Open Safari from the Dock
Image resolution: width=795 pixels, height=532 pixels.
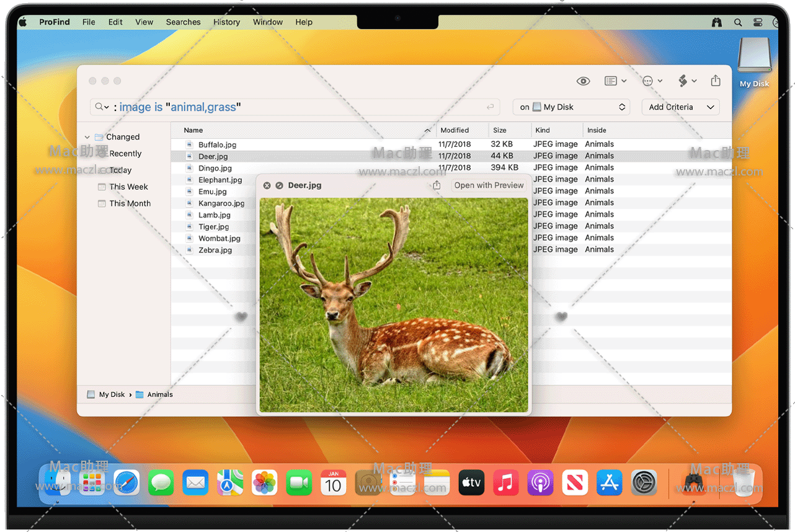(127, 482)
